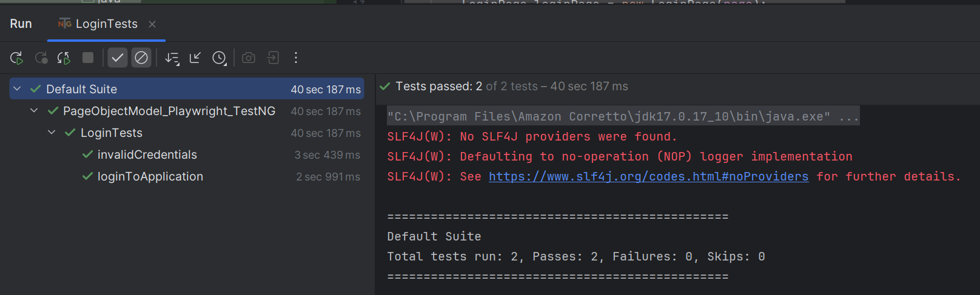The image size is (980, 295).
Task: Click the Rerun Failed Tests icon
Action: (41, 58)
